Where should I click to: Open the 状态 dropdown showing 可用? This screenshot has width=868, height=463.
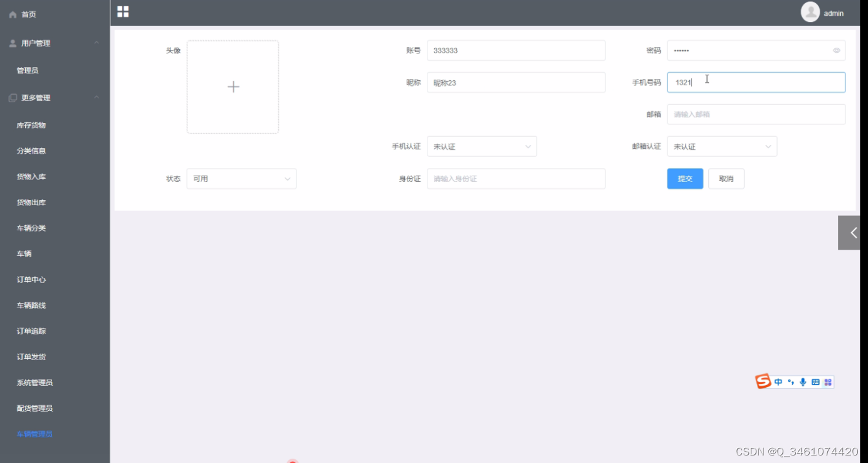pos(241,179)
